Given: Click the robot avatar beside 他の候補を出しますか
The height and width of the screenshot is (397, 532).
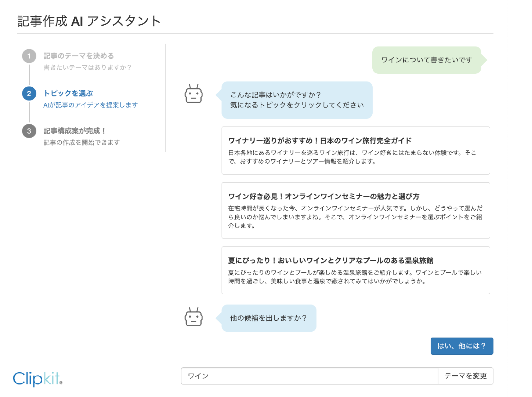Looking at the screenshot, I should click(193, 317).
